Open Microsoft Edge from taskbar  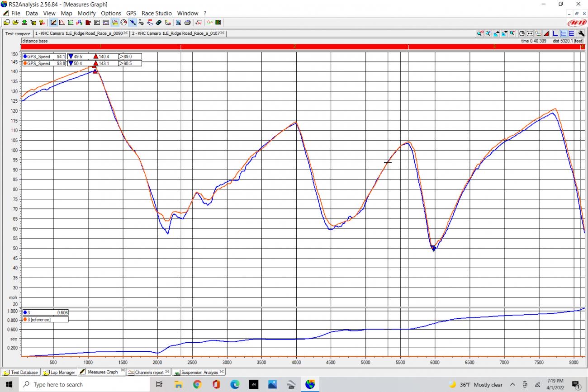click(x=235, y=384)
